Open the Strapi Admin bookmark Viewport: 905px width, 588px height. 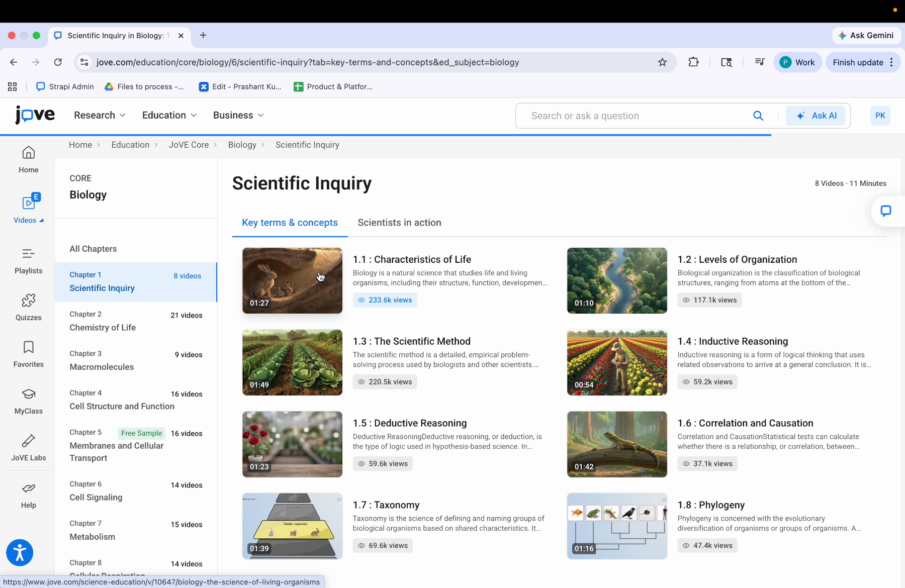65,86
